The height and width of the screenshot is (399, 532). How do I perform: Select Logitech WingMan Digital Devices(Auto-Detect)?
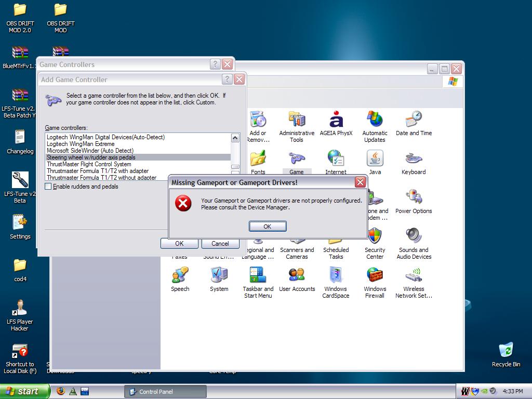point(138,137)
